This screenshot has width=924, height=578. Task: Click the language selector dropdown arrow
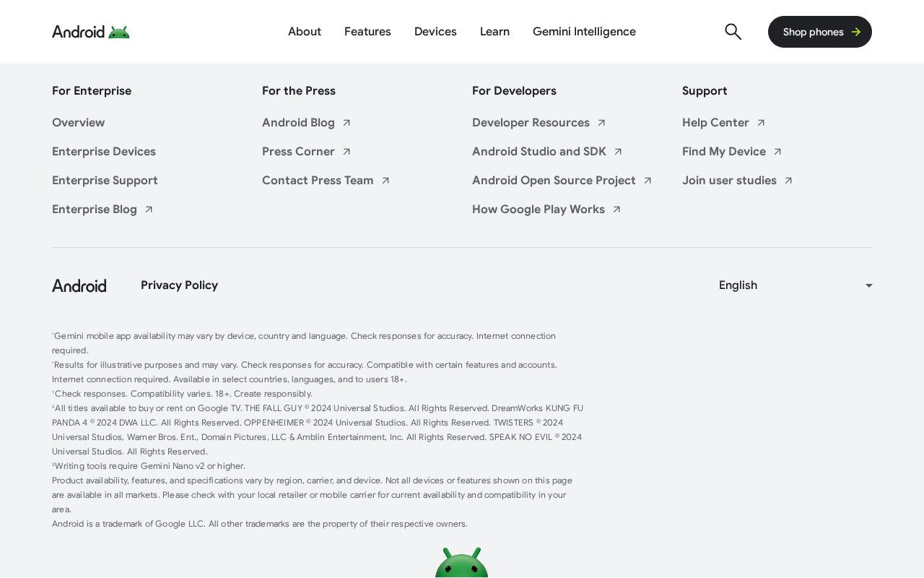(x=868, y=285)
